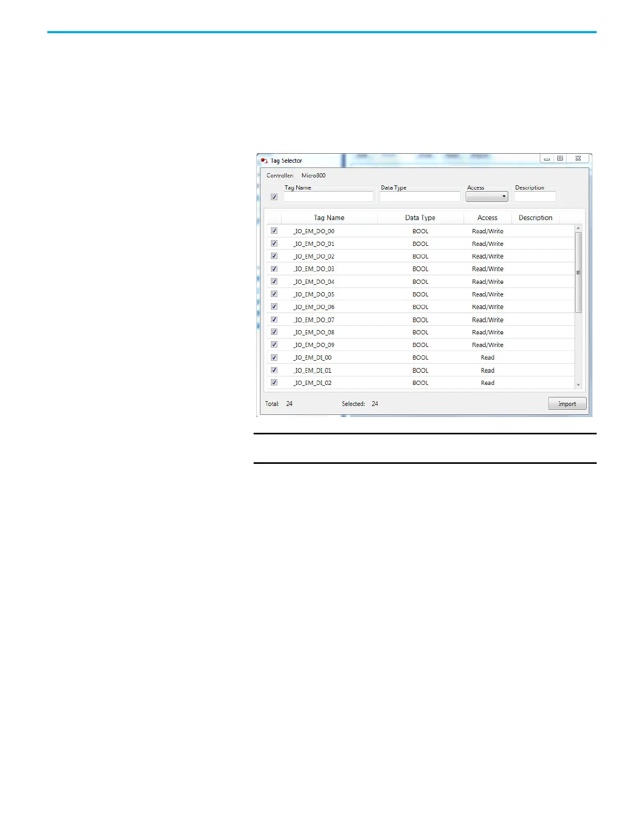Uncheck the _IO_EM_DO_09 tag checkbox
The height and width of the screenshot is (834, 644).
[274, 344]
